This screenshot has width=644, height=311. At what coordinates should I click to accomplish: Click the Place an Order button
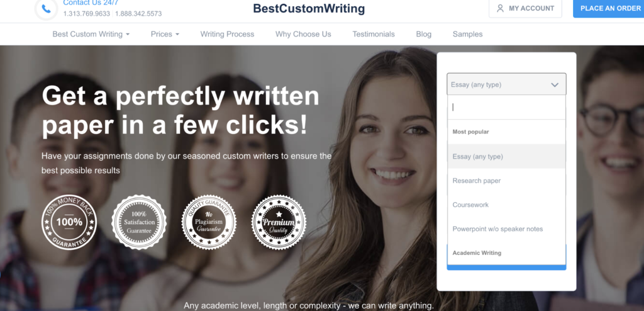(x=609, y=8)
